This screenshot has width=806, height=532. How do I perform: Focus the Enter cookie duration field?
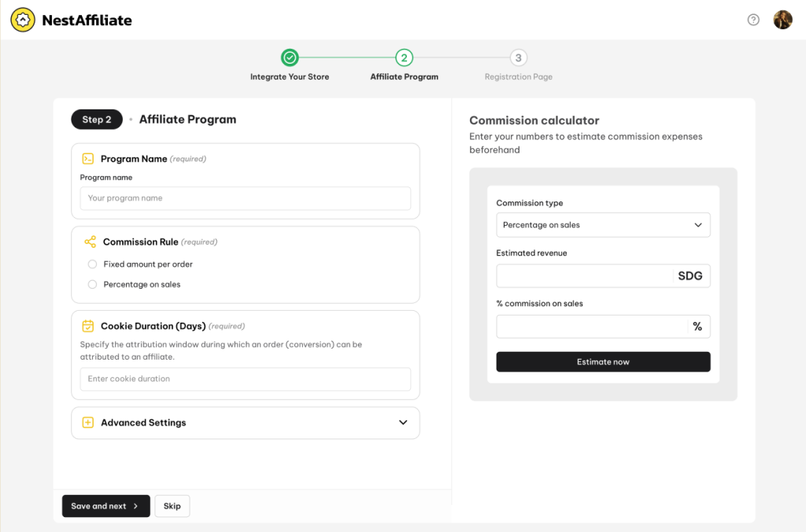(x=246, y=379)
